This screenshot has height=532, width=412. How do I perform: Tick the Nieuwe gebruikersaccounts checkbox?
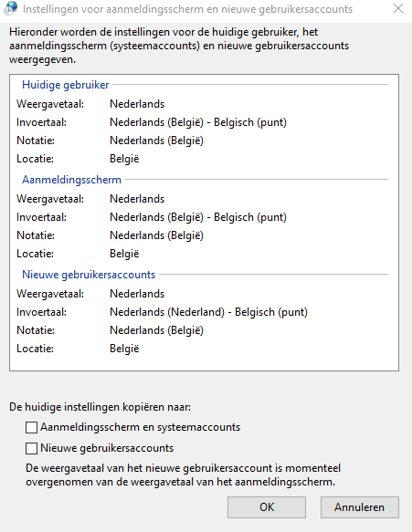(x=31, y=449)
